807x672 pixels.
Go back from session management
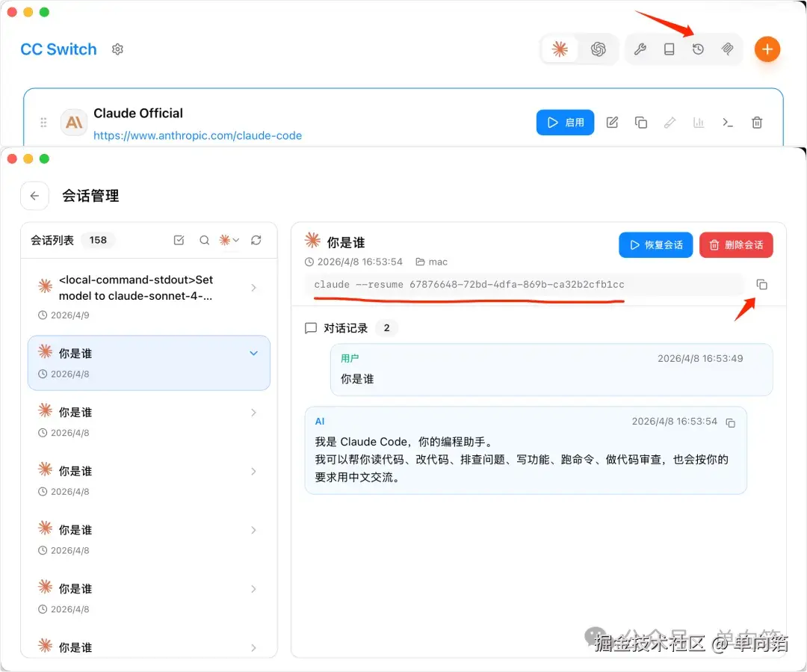tap(34, 196)
